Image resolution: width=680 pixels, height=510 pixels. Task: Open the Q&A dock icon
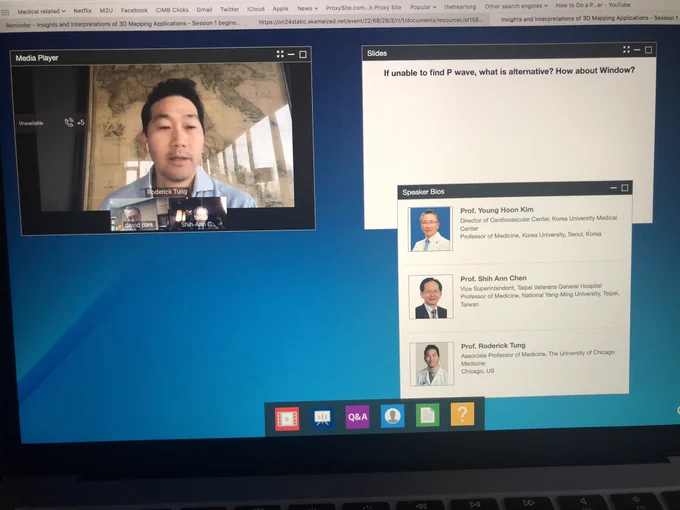[357, 417]
